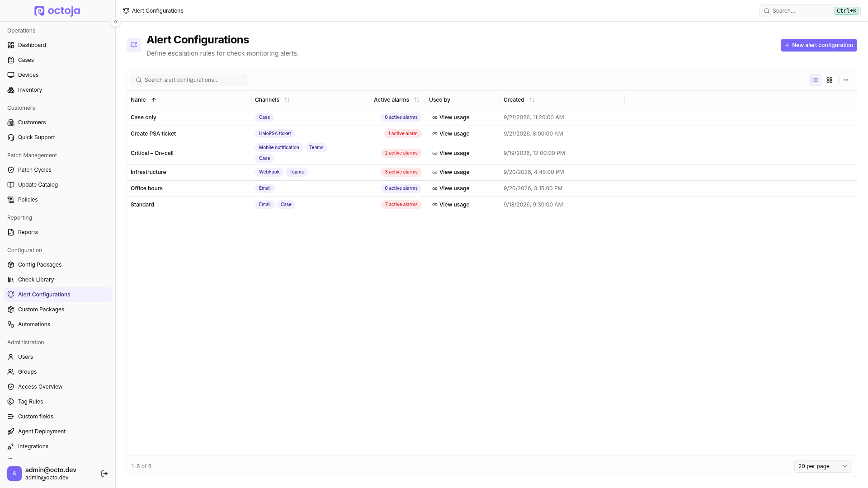The image size is (868, 488).
Task: Collapse the sidebar with chevron button
Action: click(116, 22)
